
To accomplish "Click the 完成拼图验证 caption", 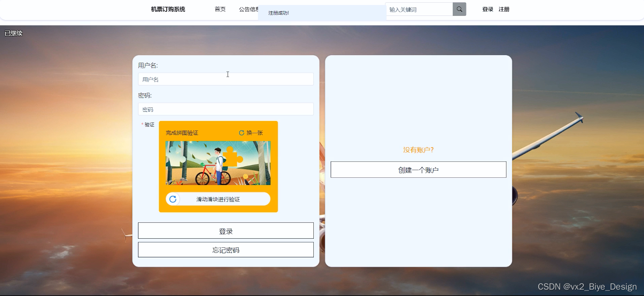I will point(182,133).
